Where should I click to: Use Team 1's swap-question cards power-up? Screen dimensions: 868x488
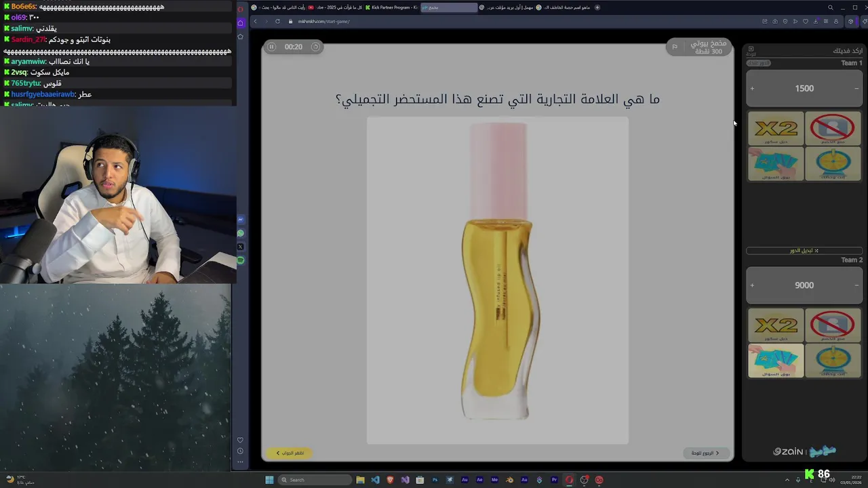[776, 163]
